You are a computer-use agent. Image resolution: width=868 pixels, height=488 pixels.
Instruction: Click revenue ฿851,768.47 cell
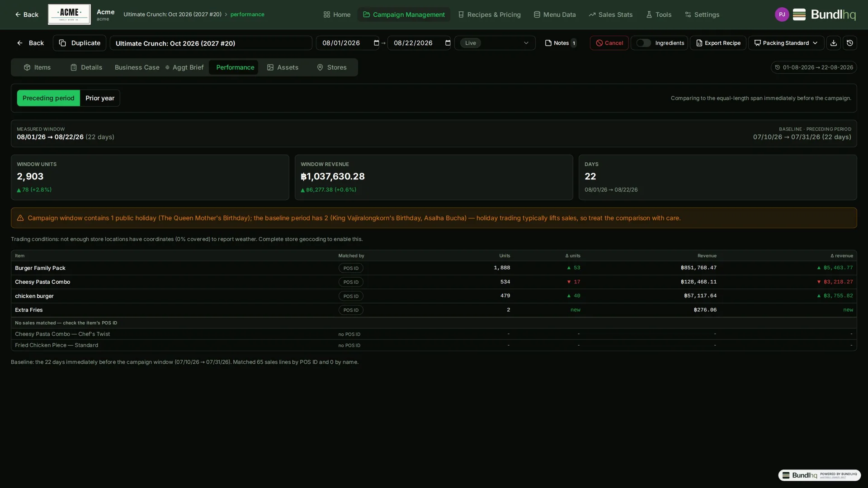(698, 268)
